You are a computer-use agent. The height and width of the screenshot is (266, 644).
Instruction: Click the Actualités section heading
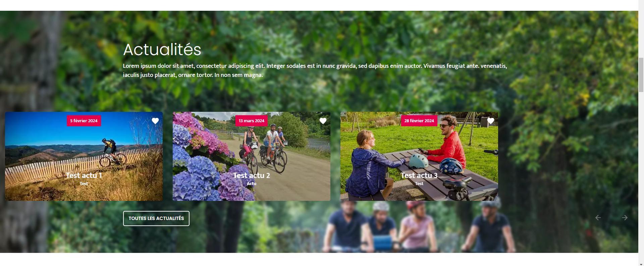[162, 50]
